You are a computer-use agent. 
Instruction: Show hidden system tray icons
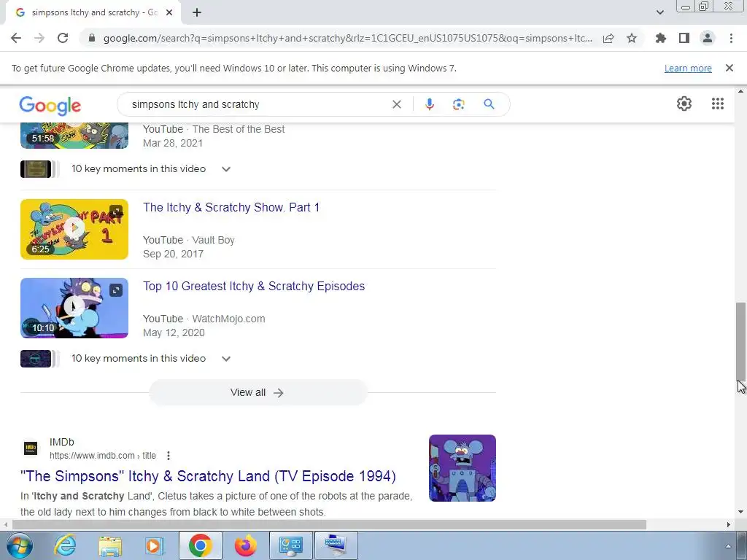coord(728,546)
